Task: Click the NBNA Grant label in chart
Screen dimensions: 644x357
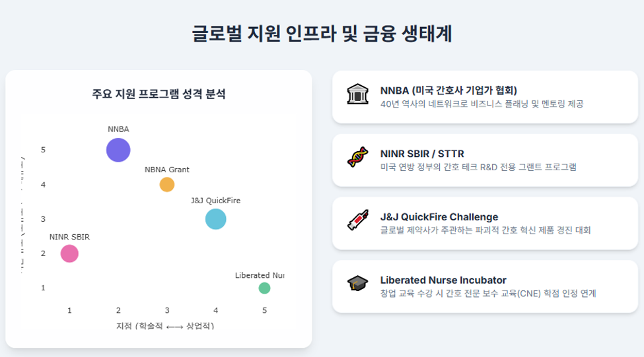Action: [x=166, y=170]
